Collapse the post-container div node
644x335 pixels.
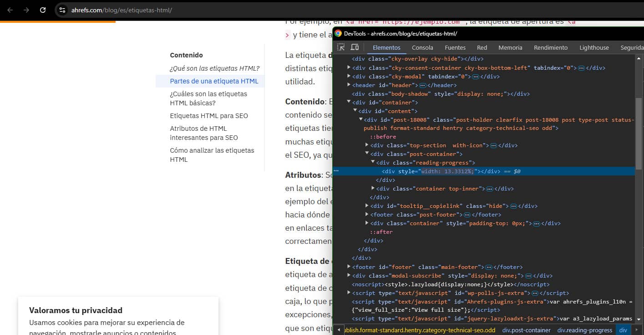[367, 154]
